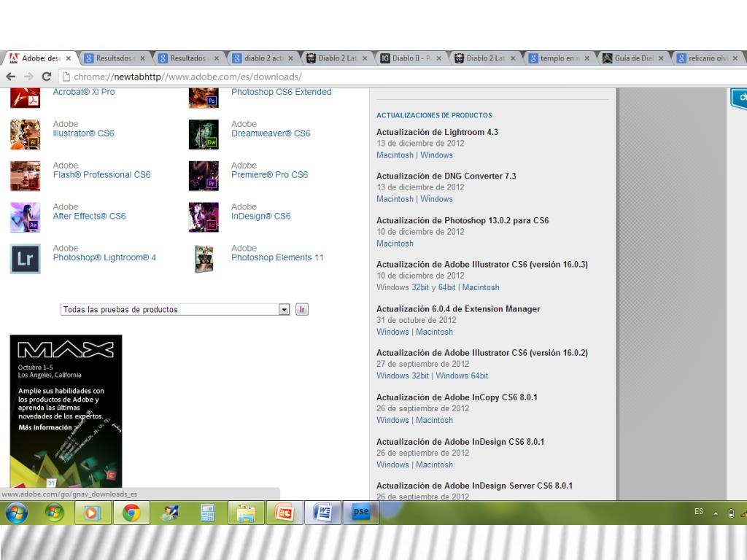Image resolution: width=747 pixels, height=560 pixels.
Task: Switch to the 'Adobe: desc' tab
Action: pyautogui.click(x=41, y=58)
